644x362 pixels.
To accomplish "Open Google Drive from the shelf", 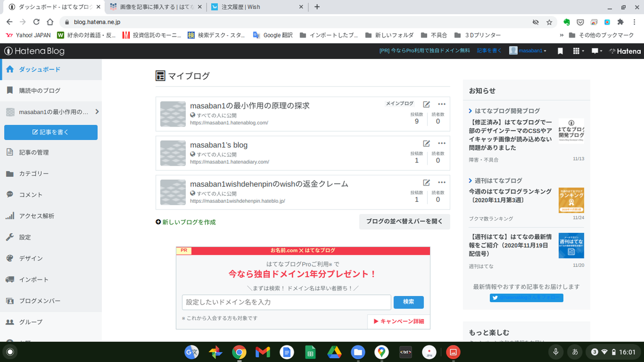I will (x=334, y=352).
